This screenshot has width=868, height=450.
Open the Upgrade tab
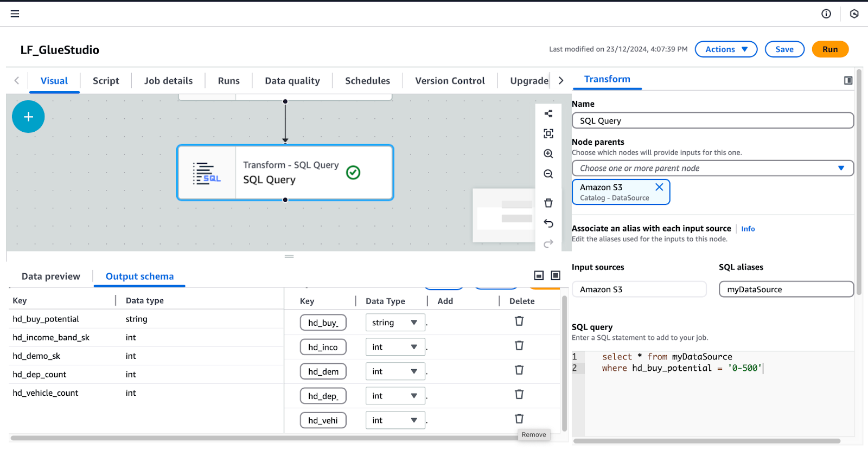coord(529,81)
